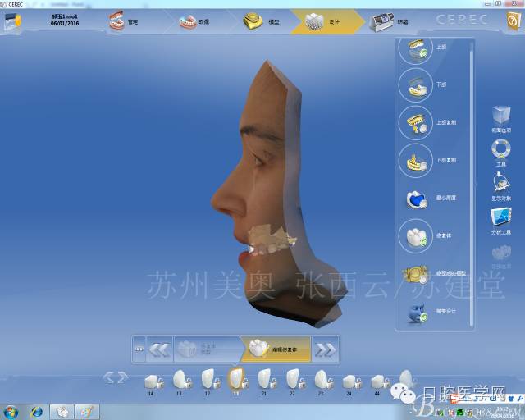This screenshot has height=420, width=525.
Task: Click the next step double-arrow button
Action: [x=326, y=350]
